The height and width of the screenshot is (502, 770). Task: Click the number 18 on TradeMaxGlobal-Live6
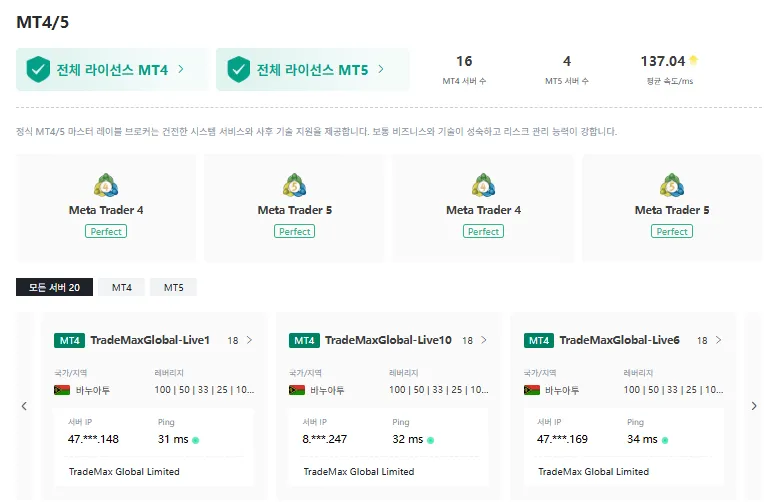[702, 340]
